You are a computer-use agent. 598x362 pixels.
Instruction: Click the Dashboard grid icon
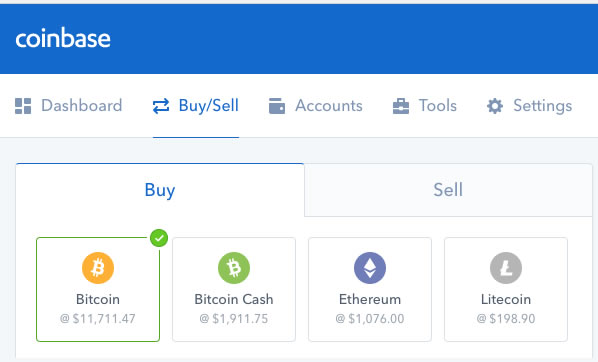click(x=23, y=106)
